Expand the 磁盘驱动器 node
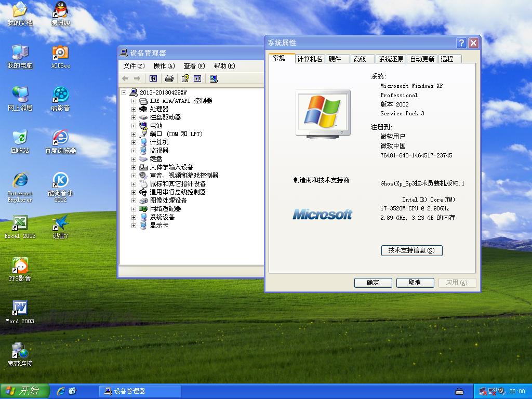Screen dimensions: 532x399 (x=134, y=117)
